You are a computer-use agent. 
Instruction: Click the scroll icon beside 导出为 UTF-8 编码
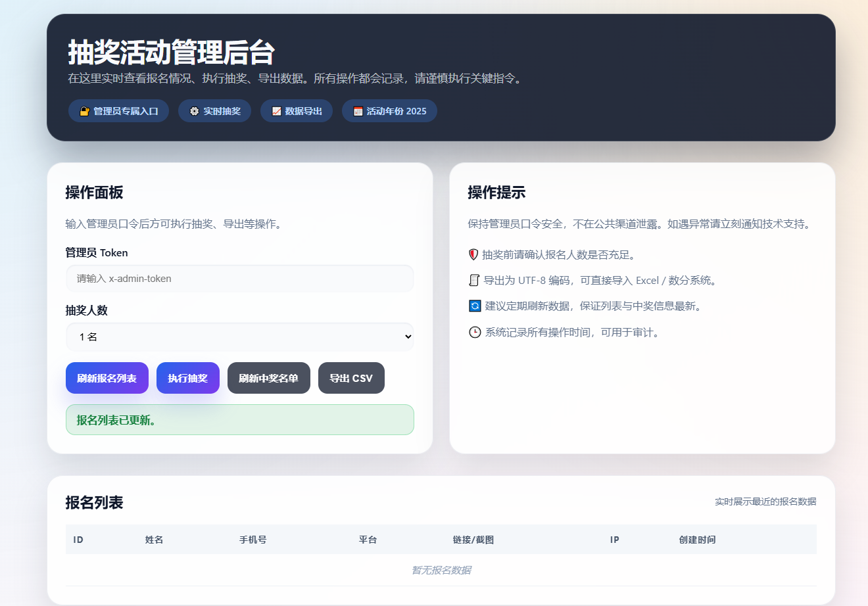(474, 280)
